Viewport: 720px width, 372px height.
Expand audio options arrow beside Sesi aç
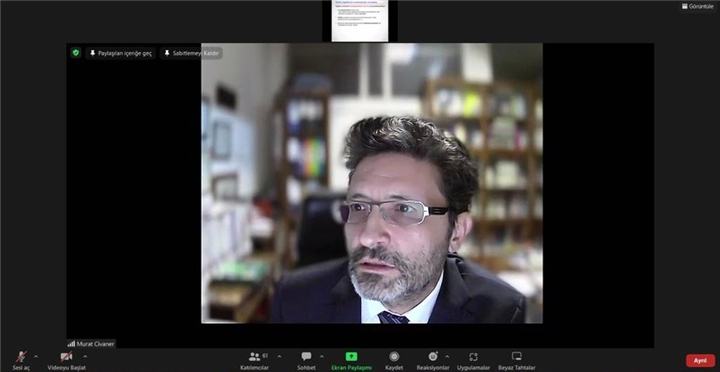(x=36, y=356)
